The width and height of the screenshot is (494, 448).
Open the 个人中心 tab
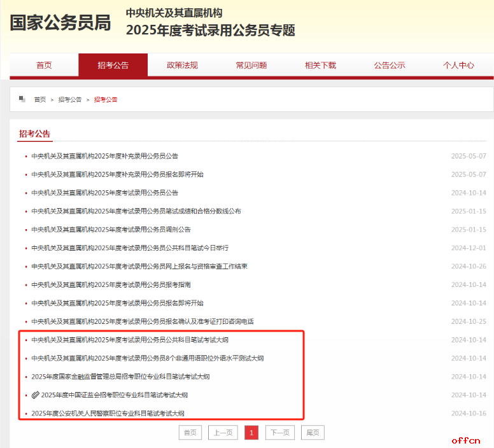point(458,65)
